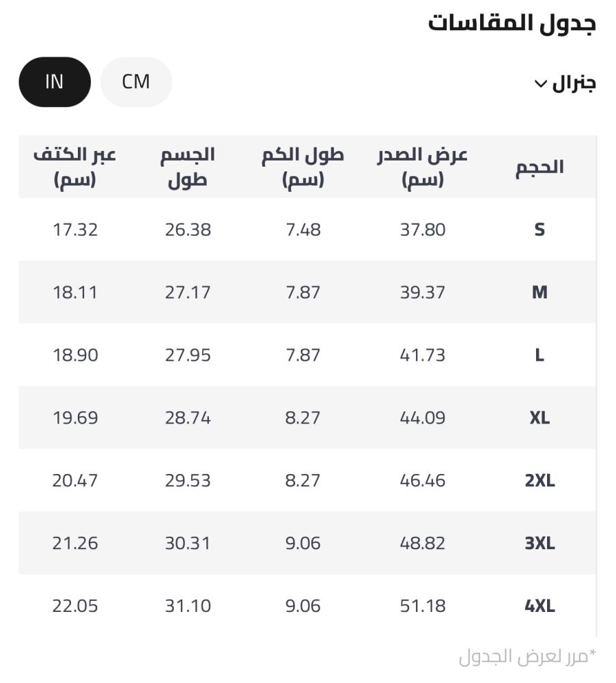The image size is (616, 683).
Task: Select the M size row label
Action: [x=540, y=292]
